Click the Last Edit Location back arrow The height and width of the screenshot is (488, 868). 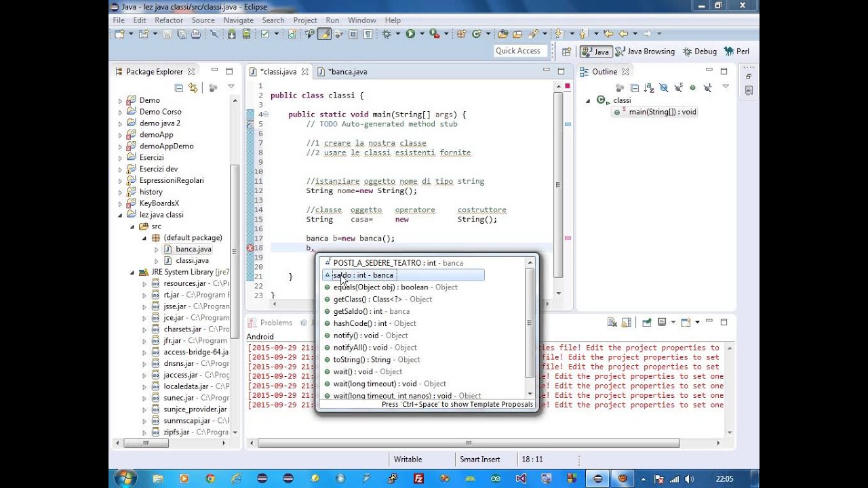[x=608, y=33]
